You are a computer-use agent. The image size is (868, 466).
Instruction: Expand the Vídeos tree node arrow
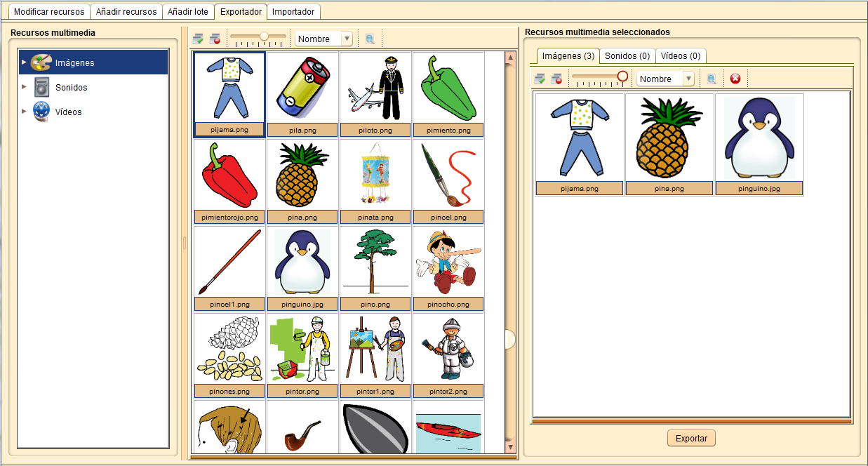click(24, 112)
